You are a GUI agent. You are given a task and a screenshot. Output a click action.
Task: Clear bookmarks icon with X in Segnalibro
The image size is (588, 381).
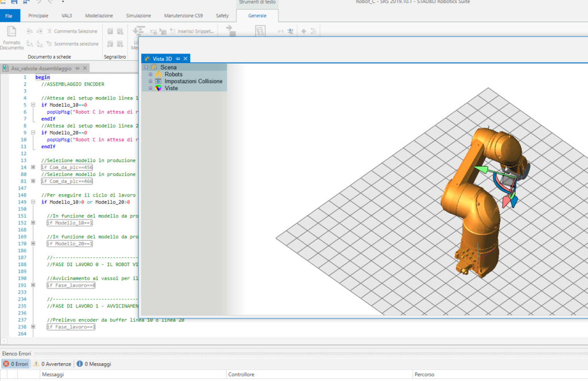pos(120,31)
